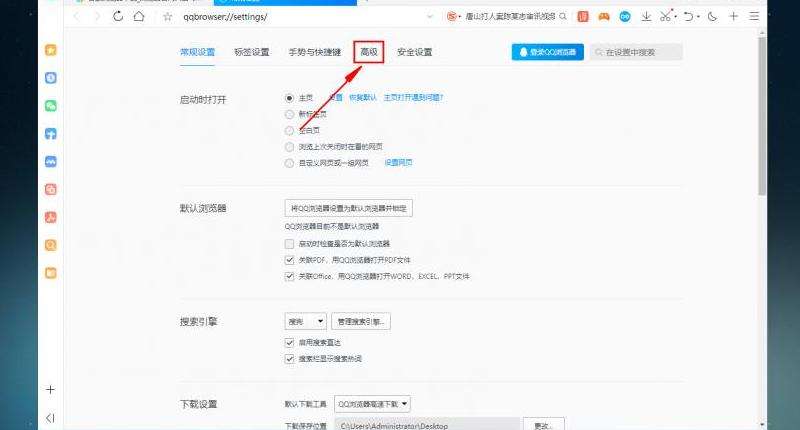
Task: Click the search magnifier in toolbar
Action: click(563, 16)
